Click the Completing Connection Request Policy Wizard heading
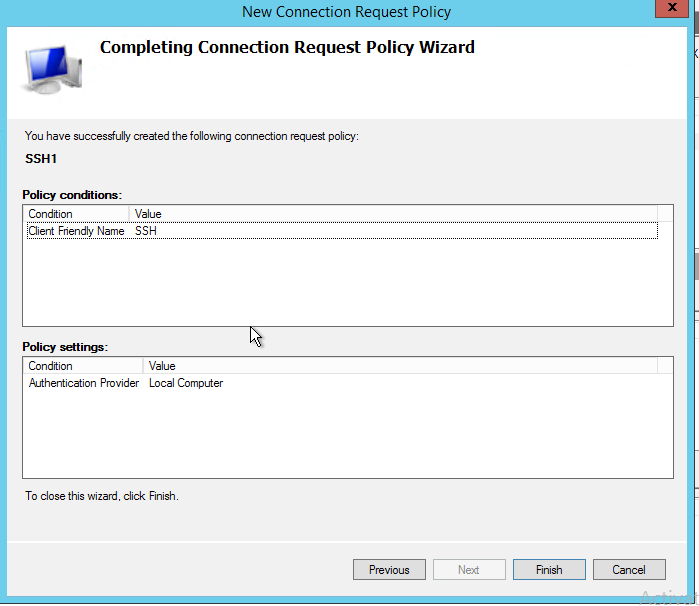This screenshot has width=699, height=606. 287,47
